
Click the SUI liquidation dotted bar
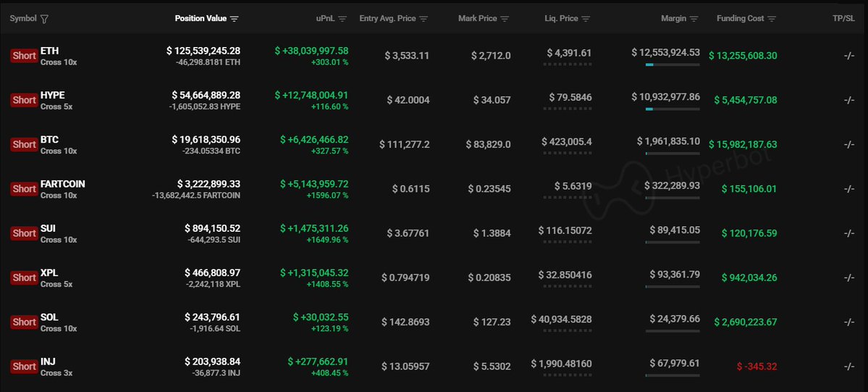pyautogui.click(x=568, y=242)
